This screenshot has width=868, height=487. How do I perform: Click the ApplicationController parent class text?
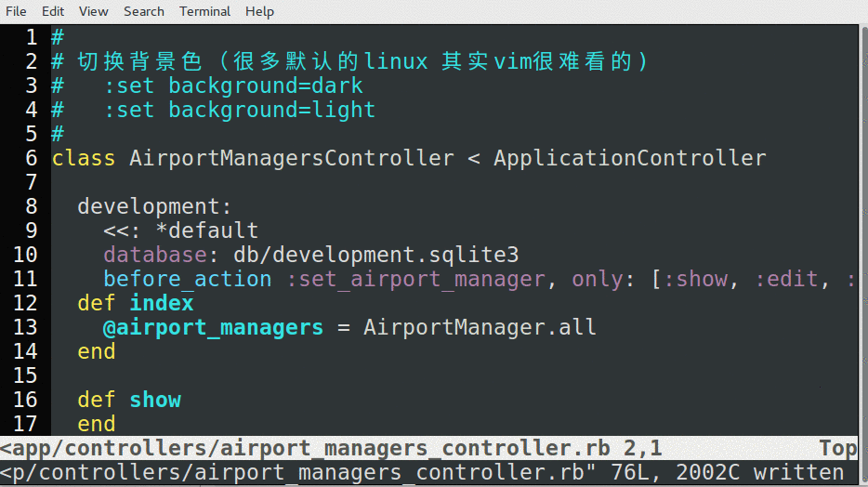click(629, 158)
